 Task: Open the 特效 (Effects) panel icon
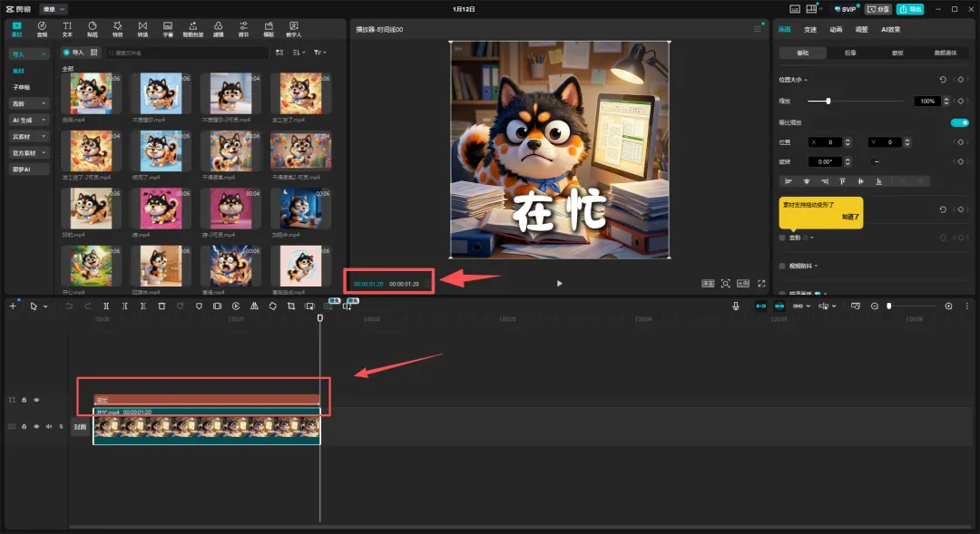(117, 29)
